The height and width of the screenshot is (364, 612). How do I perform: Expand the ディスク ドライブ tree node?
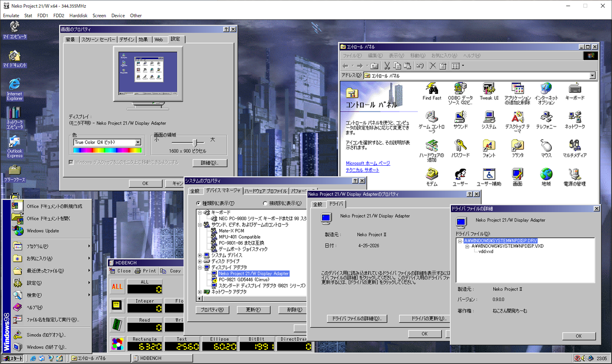click(200, 261)
